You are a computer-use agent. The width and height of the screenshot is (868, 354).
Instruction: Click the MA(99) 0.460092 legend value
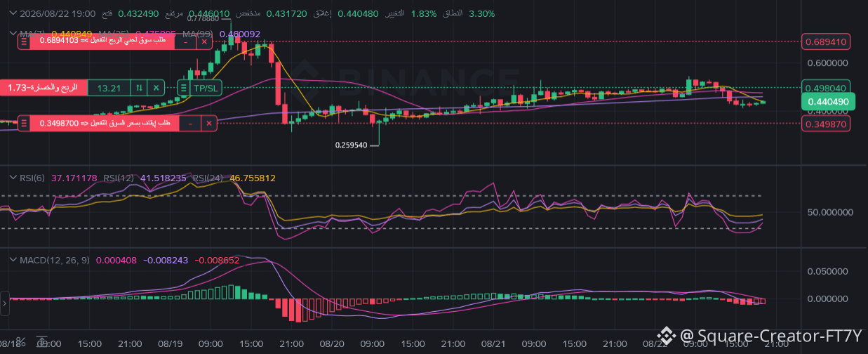tap(240, 33)
